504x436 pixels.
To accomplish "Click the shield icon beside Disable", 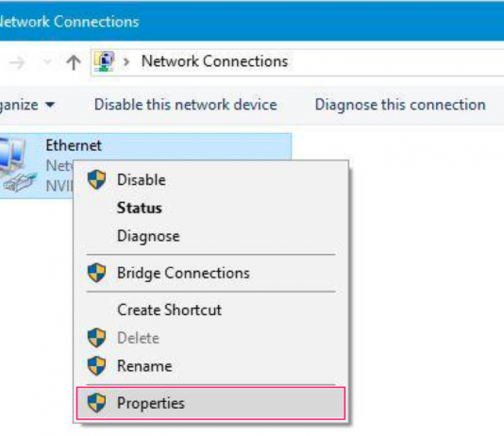I will pos(96,179).
